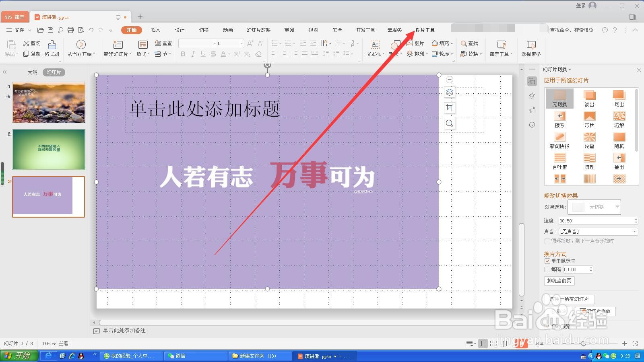Image resolution: width=644 pixels, height=362 pixels.
Task: Click the Print icon
Action: pyautogui.click(x=71, y=30)
